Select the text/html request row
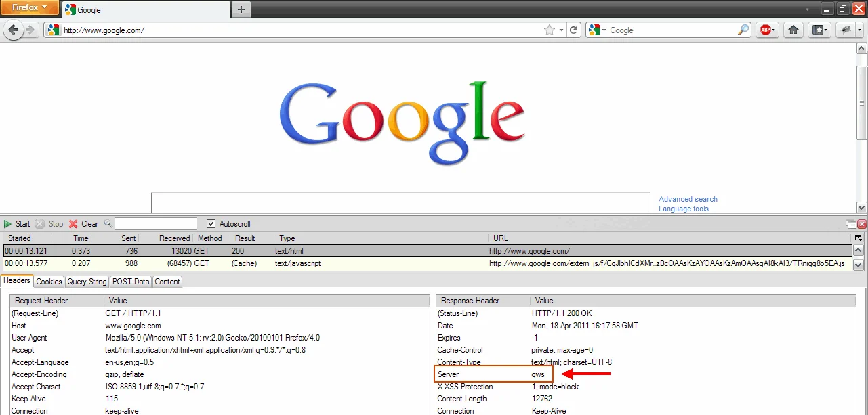This screenshot has width=868, height=415. [x=427, y=251]
